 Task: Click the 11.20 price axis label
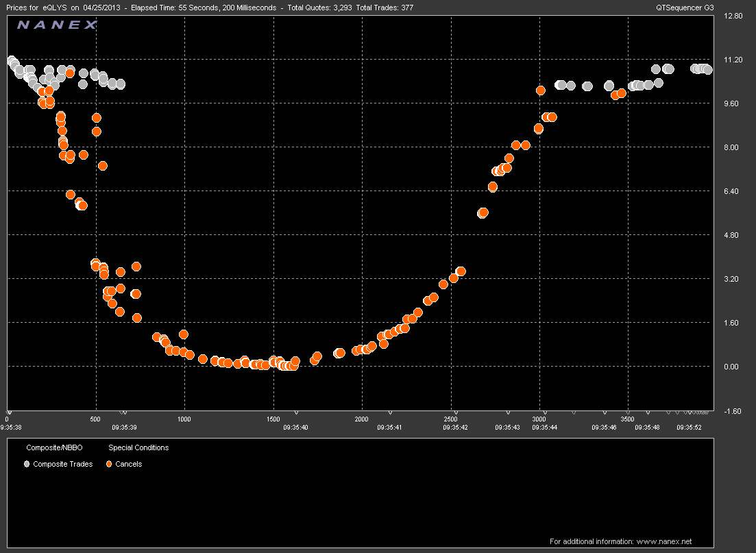click(733, 60)
